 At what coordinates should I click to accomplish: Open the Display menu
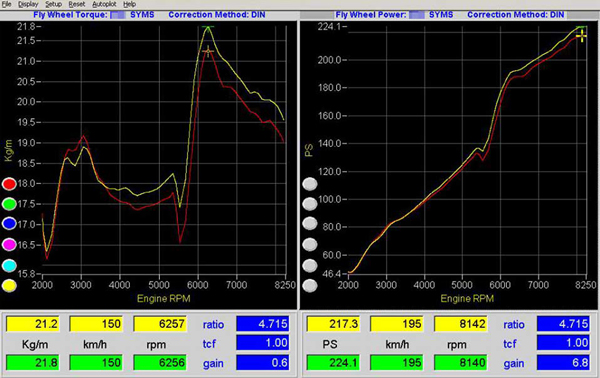(x=28, y=4)
